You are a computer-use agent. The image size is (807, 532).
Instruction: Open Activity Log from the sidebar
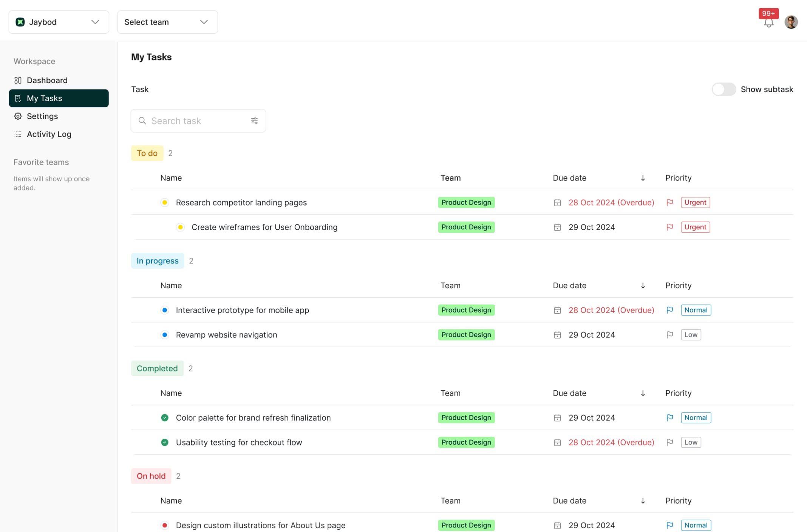[49, 134]
